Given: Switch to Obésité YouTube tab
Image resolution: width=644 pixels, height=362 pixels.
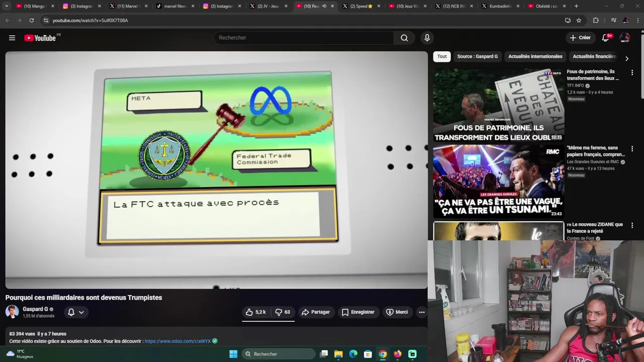Looking at the screenshot, I should [x=546, y=6].
